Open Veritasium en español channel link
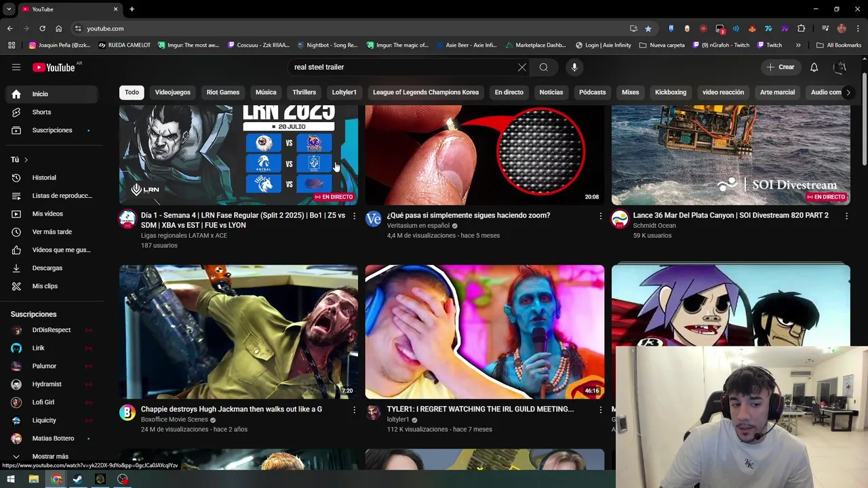Screen dimensions: 868x488 coord(418,226)
